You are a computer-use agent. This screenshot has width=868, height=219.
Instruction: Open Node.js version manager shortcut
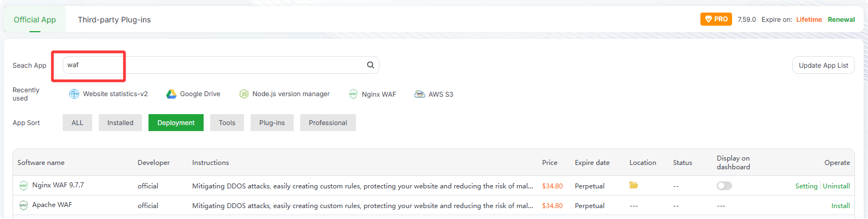[x=284, y=94]
